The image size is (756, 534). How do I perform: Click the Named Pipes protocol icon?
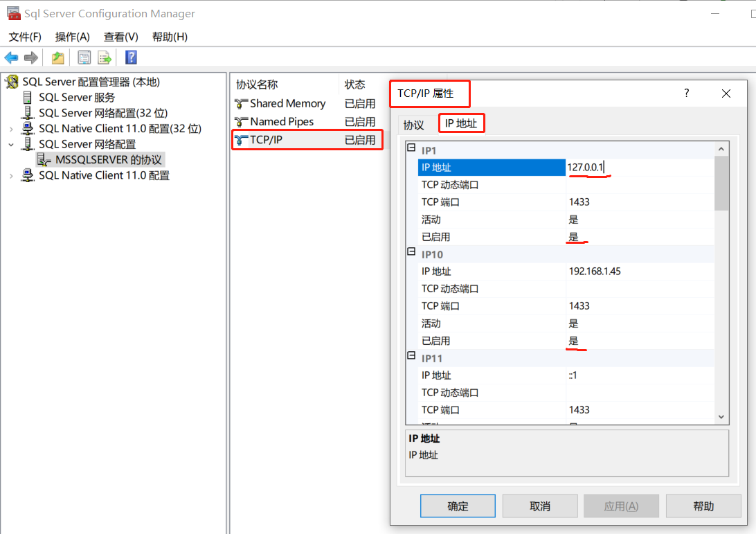(x=240, y=121)
